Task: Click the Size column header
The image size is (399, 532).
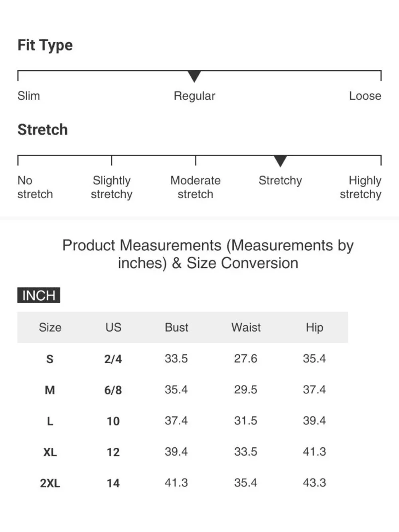Action: click(x=50, y=327)
